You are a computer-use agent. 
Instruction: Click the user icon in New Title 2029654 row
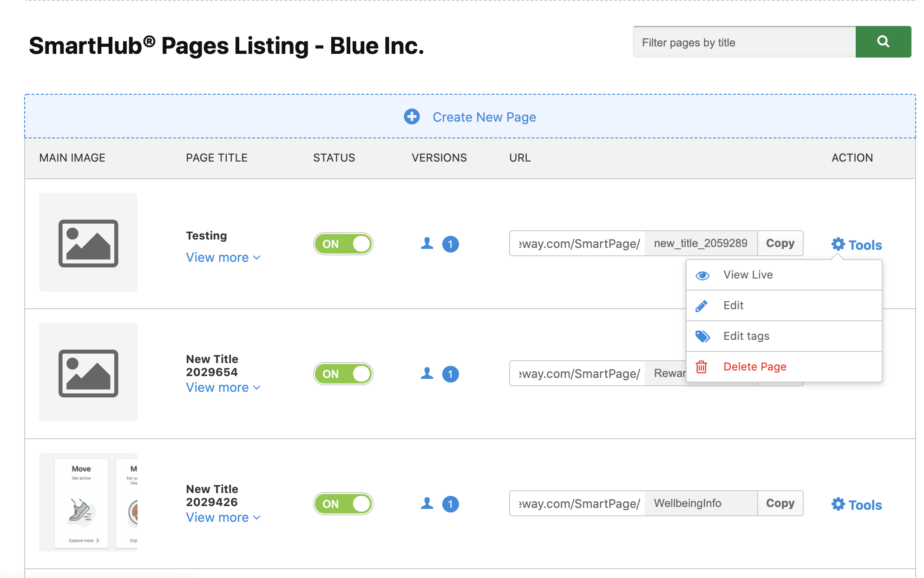click(x=427, y=373)
